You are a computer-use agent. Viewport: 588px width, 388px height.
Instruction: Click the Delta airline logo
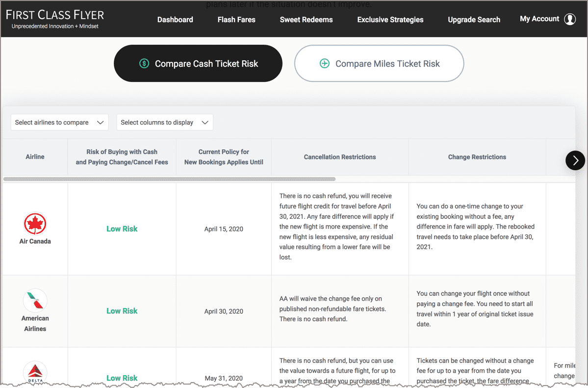[x=35, y=372]
